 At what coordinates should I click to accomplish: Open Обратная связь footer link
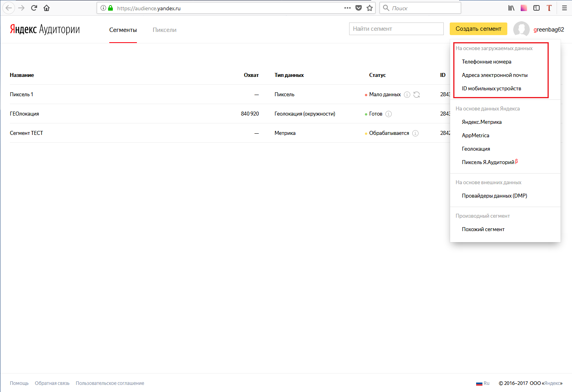52,383
